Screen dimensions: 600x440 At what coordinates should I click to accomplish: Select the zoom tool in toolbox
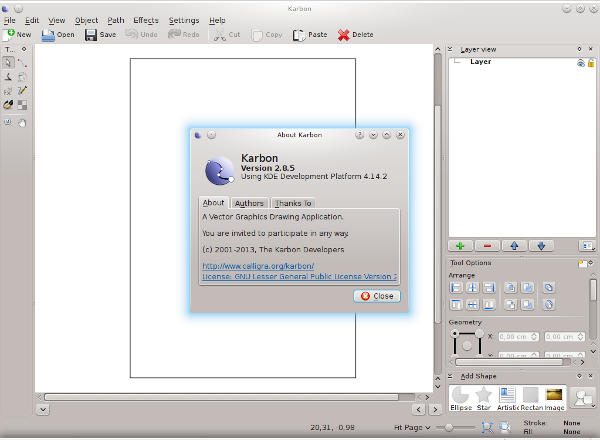tap(8, 122)
